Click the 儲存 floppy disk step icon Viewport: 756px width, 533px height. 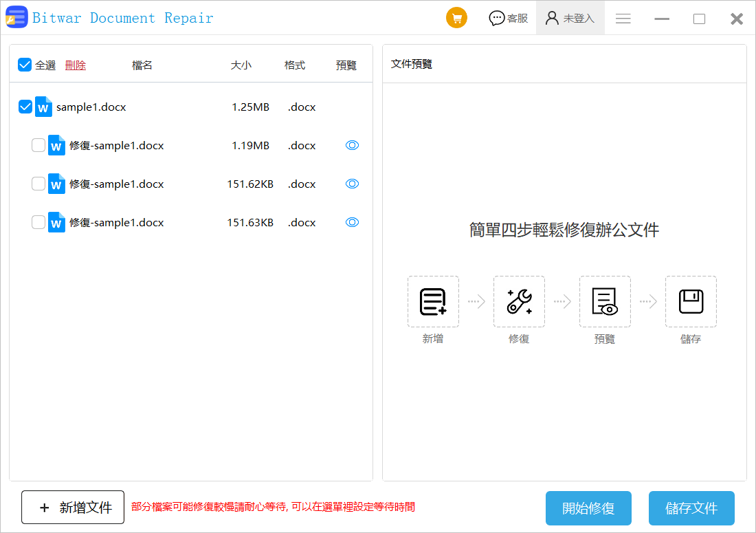pos(691,301)
